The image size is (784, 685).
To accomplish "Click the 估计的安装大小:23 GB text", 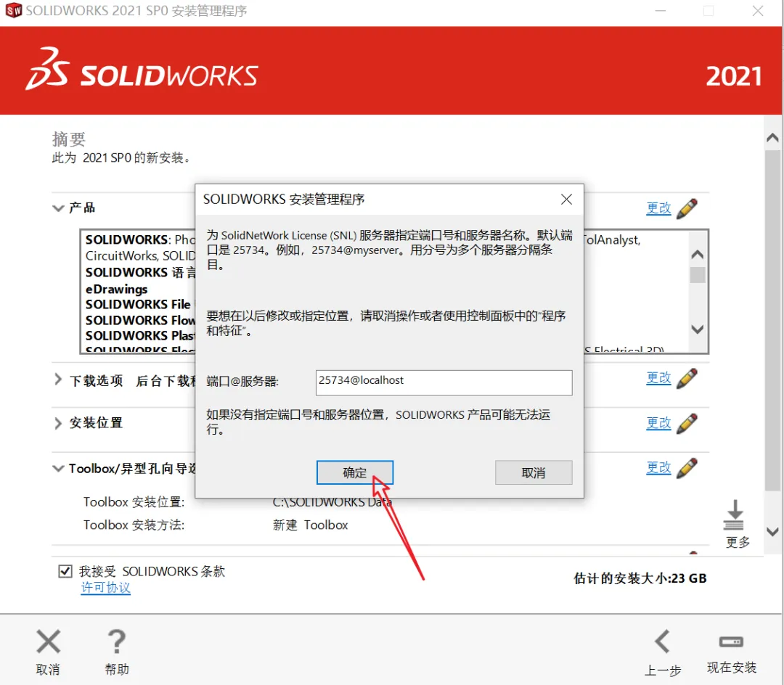I will point(640,578).
